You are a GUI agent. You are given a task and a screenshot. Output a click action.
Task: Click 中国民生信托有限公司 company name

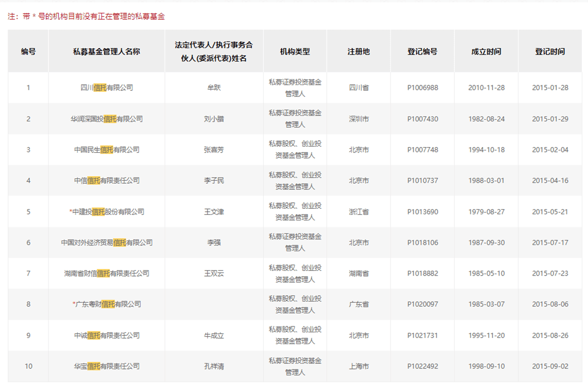[x=107, y=150]
